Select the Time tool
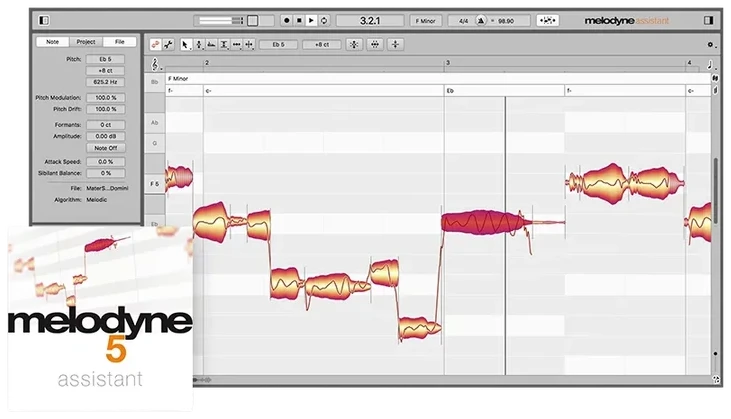The height and width of the screenshot is (419, 731). click(x=224, y=45)
